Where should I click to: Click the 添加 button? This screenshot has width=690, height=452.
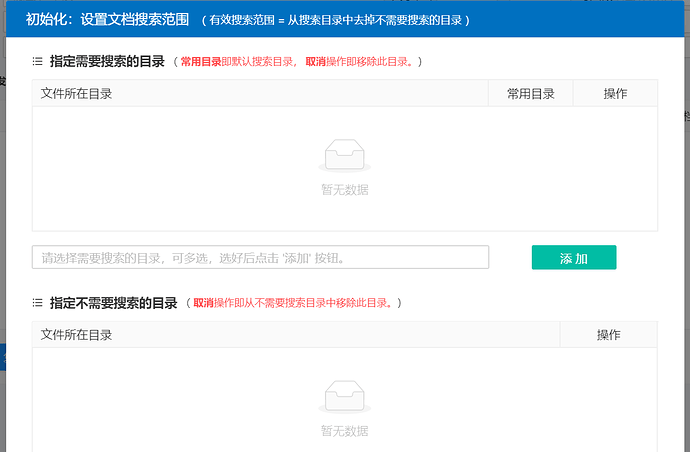click(573, 258)
